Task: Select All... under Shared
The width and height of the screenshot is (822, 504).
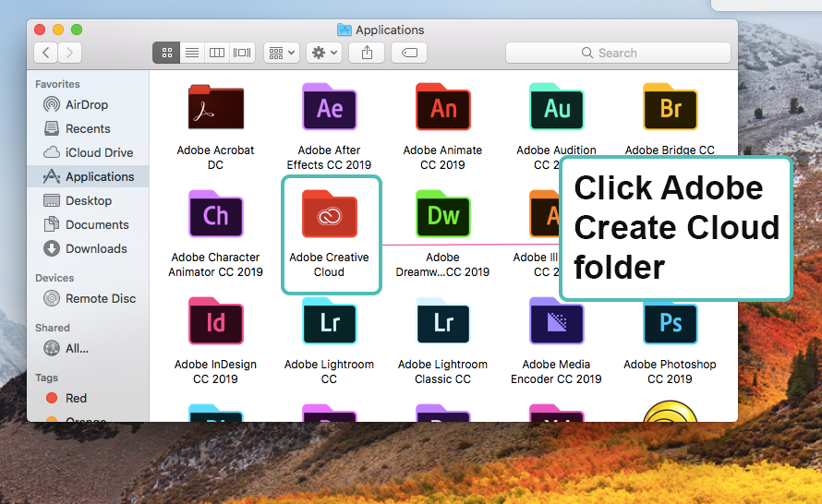Action: click(x=88, y=348)
